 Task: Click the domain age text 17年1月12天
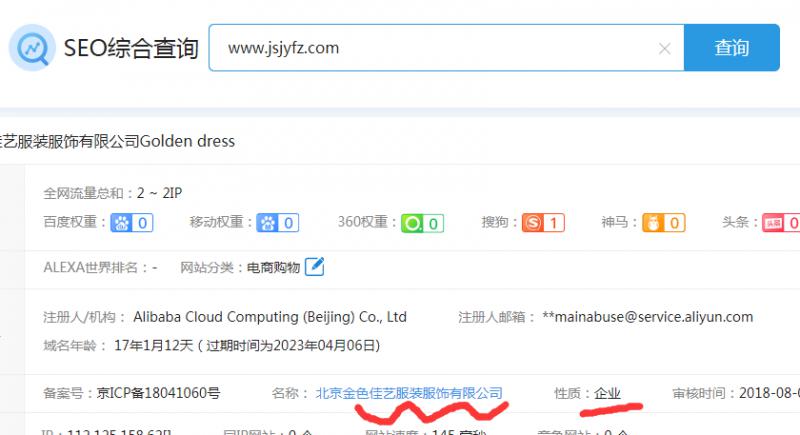[x=154, y=346]
